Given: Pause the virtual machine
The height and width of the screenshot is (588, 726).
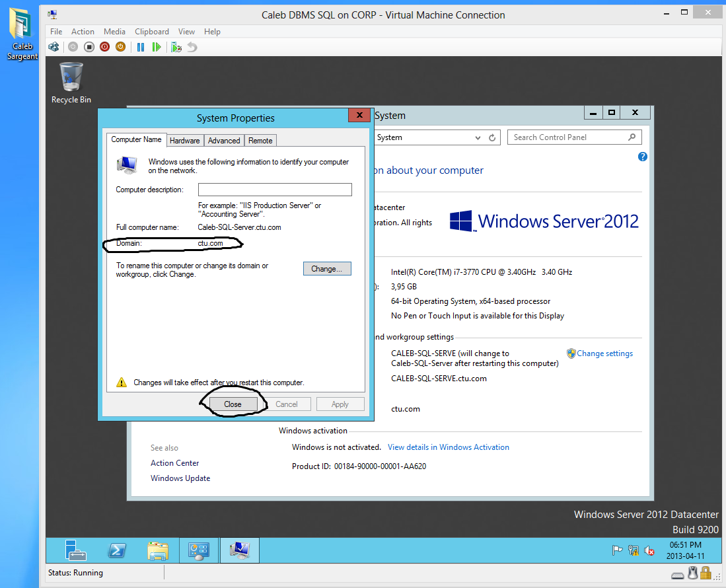Looking at the screenshot, I should (x=141, y=47).
